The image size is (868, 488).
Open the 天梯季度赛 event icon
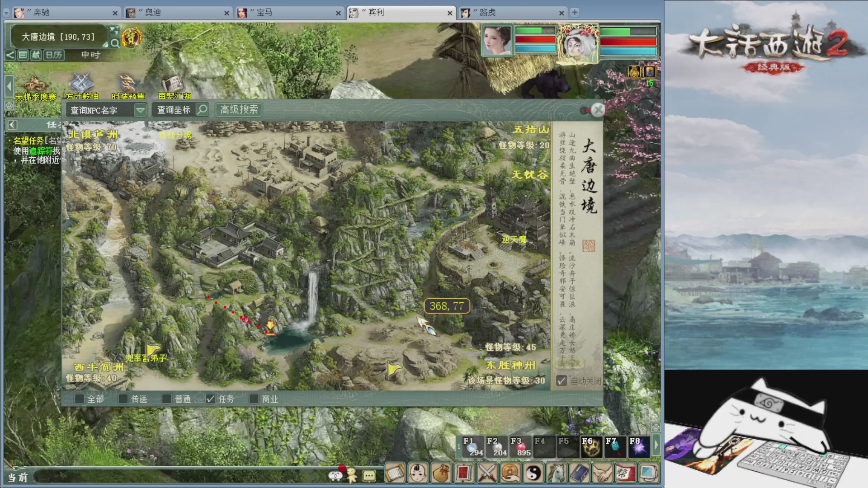pyautogui.click(x=35, y=87)
